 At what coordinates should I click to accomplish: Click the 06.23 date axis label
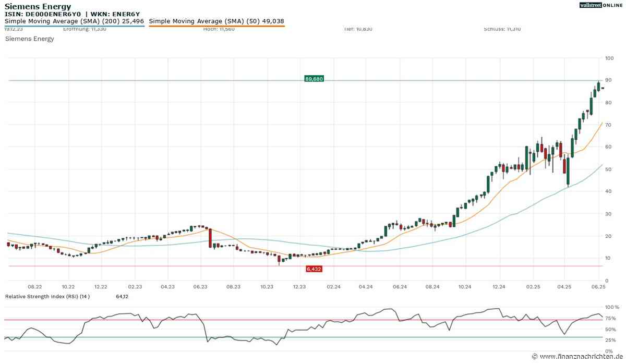(x=200, y=287)
